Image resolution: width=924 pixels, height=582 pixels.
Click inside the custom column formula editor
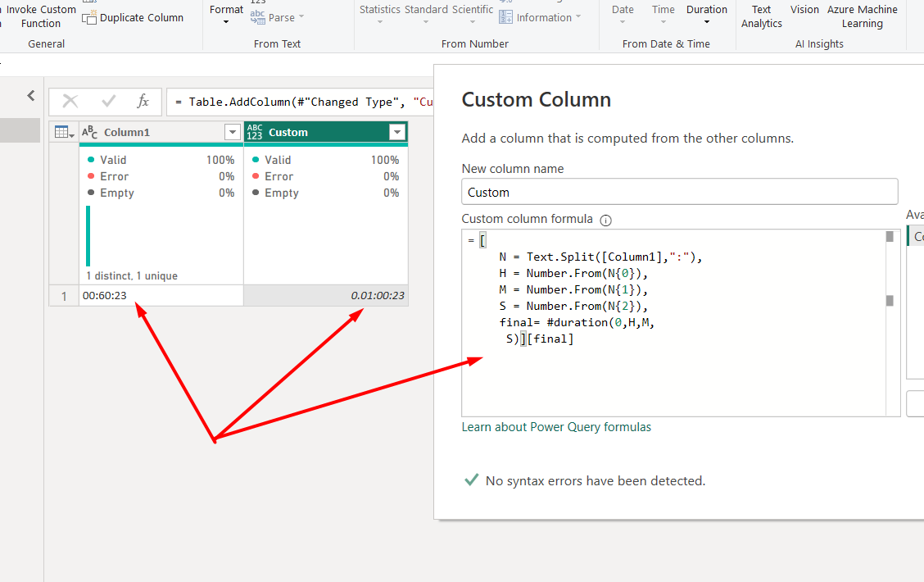tap(673, 322)
